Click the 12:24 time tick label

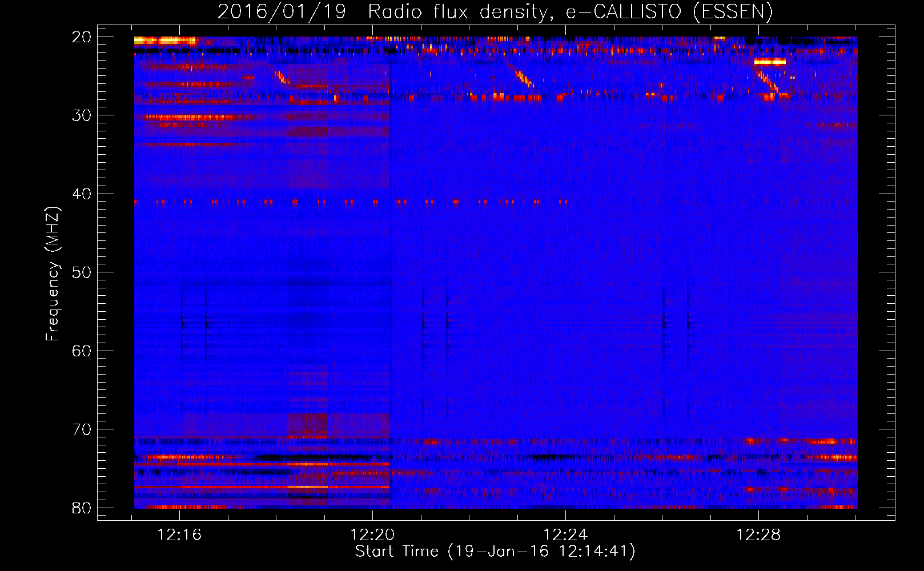(565, 535)
